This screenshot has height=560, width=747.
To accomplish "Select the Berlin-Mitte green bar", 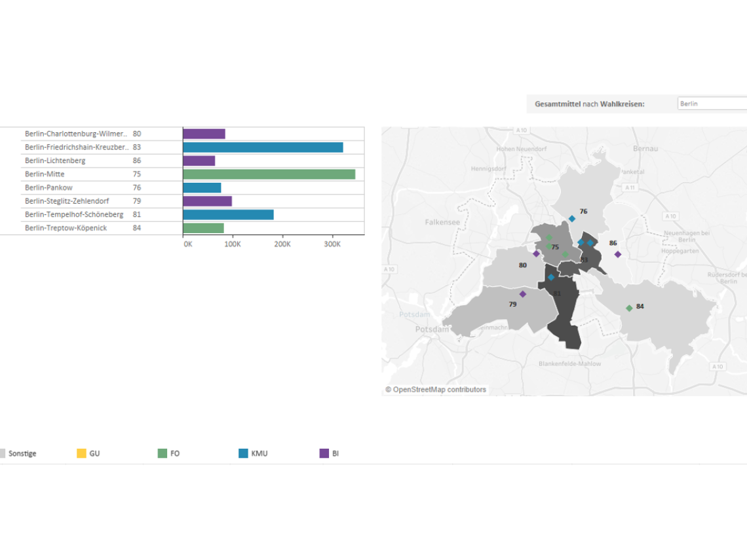I will tap(269, 174).
